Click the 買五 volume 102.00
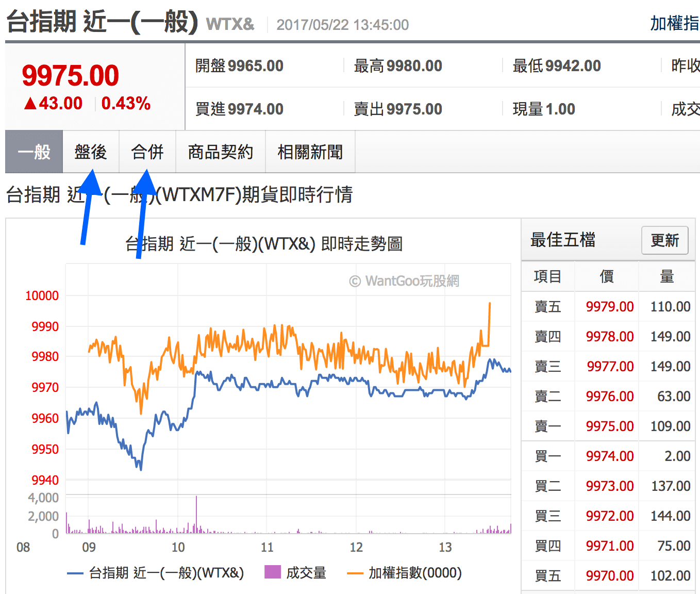This screenshot has height=594, width=700. pyautogui.click(x=670, y=575)
